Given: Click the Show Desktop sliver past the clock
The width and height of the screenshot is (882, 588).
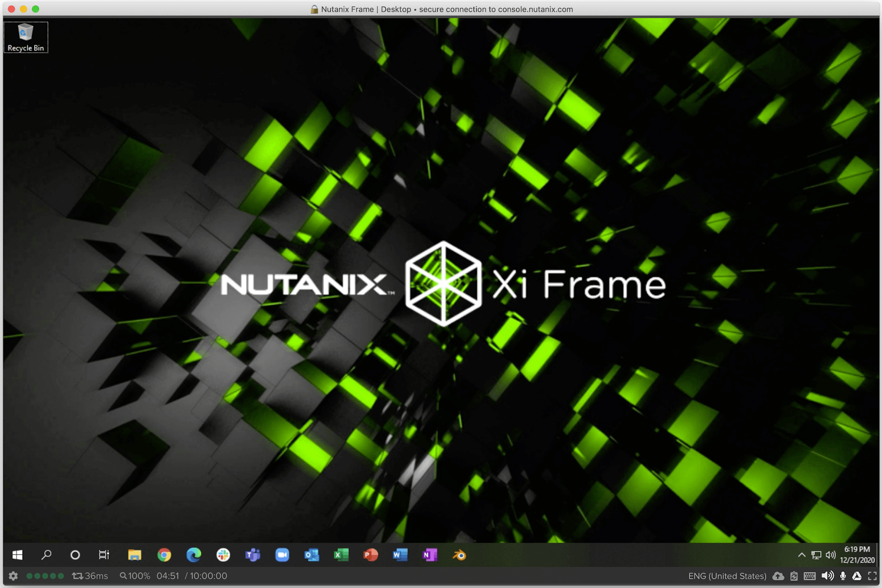Looking at the screenshot, I should 878,555.
